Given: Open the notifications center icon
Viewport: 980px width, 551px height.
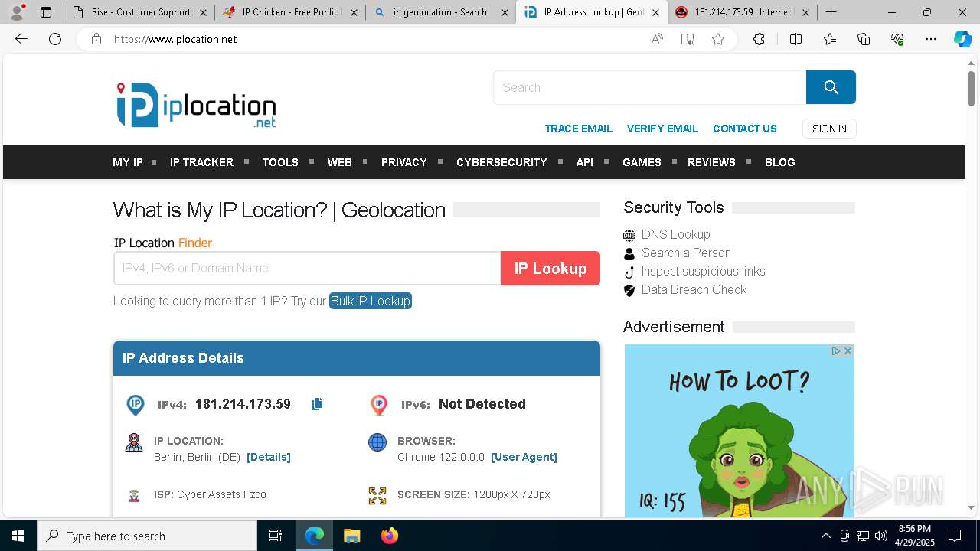Looking at the screenshot, I should click(x=955, y=536).
